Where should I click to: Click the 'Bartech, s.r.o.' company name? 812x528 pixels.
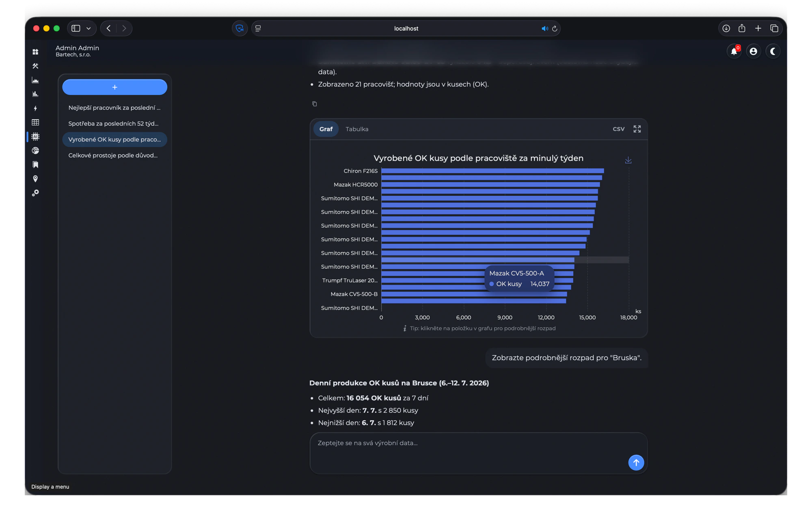pyautogui.click(x=73, y=55)
